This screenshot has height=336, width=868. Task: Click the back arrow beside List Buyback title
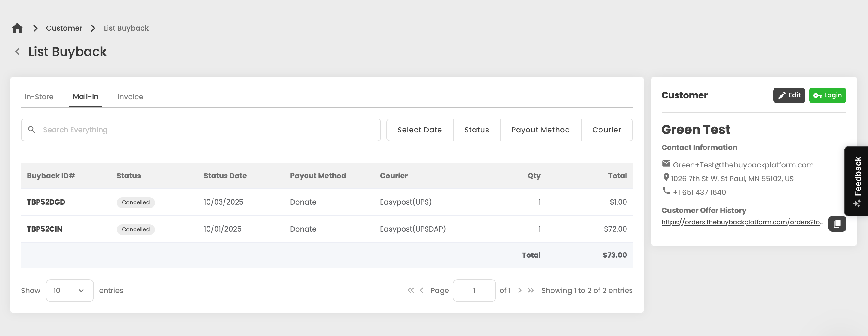(x=17, y=52)
